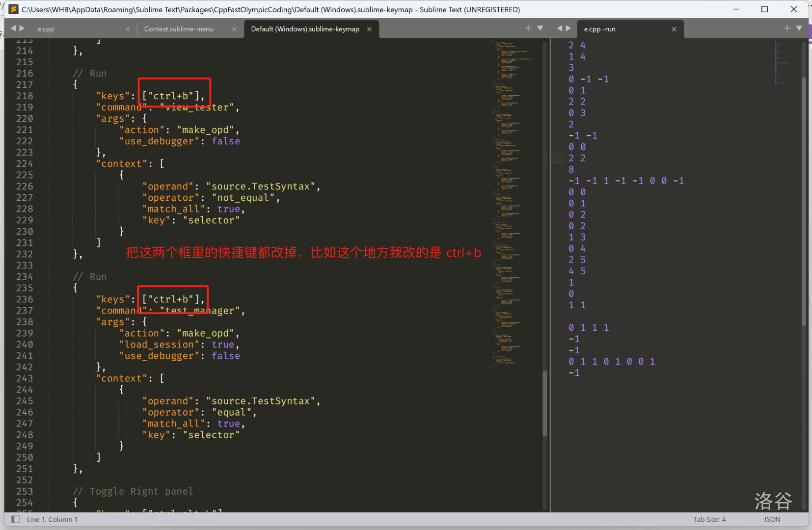Switch to the e.cpp tab
This screenshot has width=812, height=530.
[x=45, y=28]
